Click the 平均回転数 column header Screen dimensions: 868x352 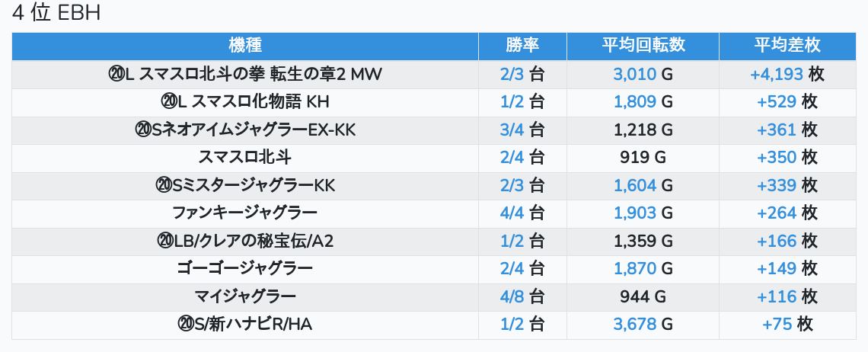643,46
